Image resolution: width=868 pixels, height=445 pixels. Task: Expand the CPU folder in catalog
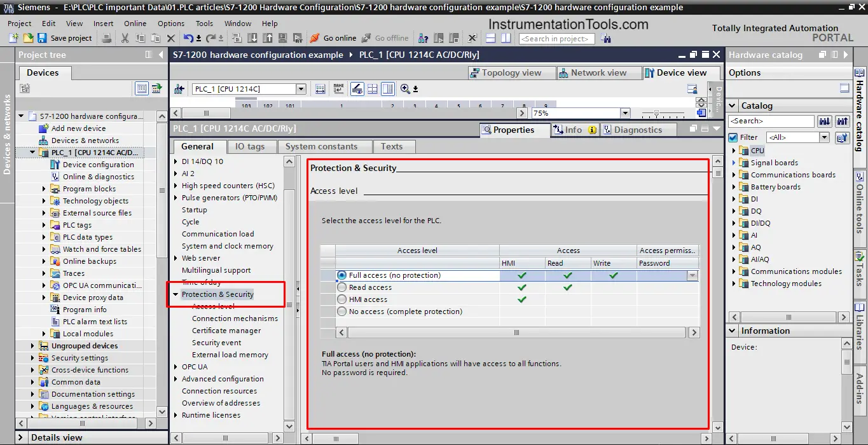734,151
